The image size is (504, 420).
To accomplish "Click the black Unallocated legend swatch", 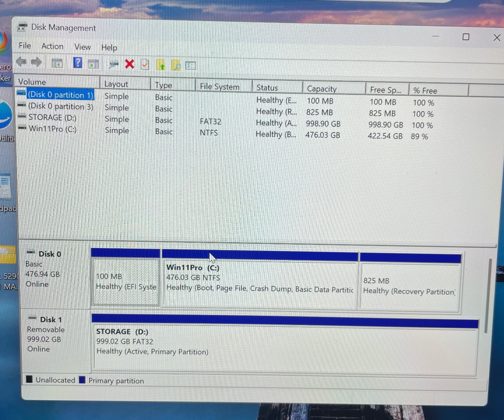I will [29, 379].
